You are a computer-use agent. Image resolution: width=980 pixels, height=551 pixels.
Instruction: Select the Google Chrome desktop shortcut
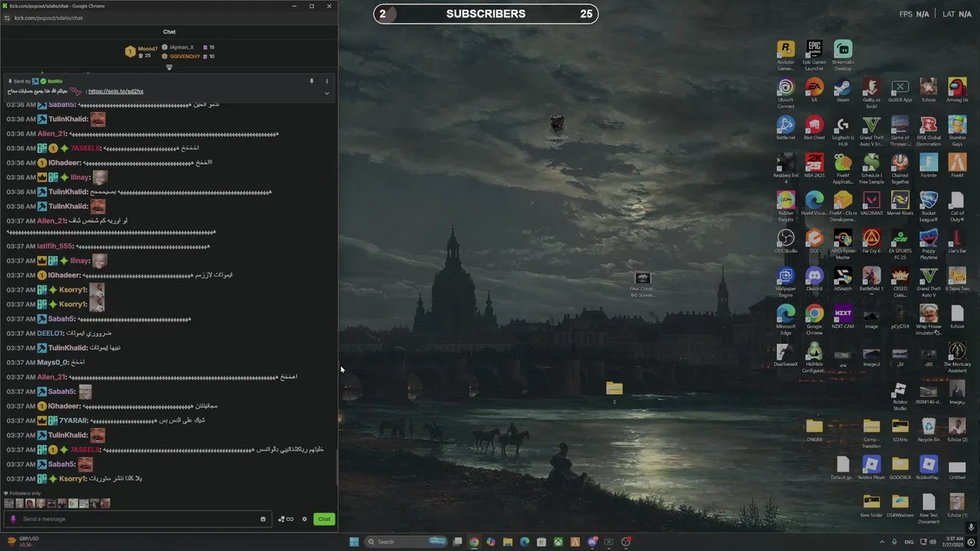click(x=814, y=320)
